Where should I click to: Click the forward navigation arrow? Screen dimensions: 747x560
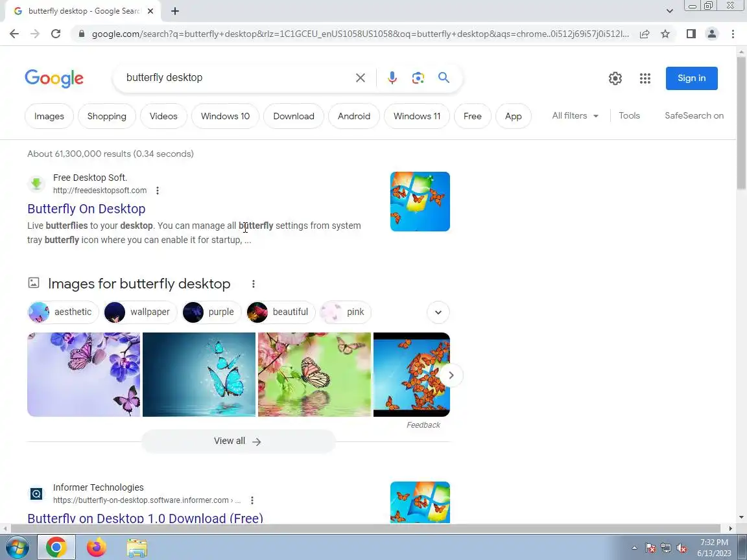coord(35,34)
